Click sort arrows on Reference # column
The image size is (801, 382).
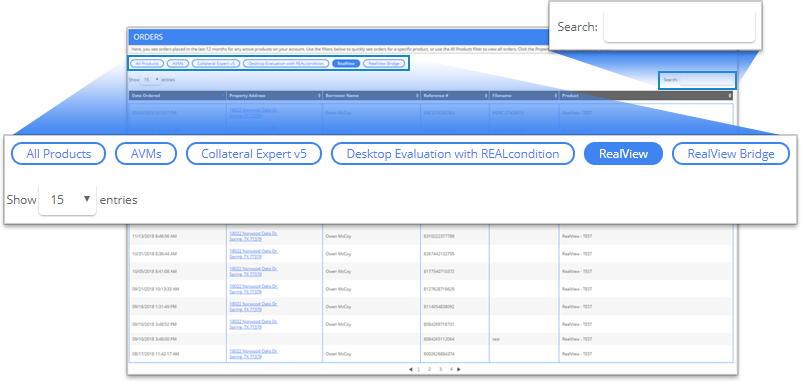(x=486, y=96)
